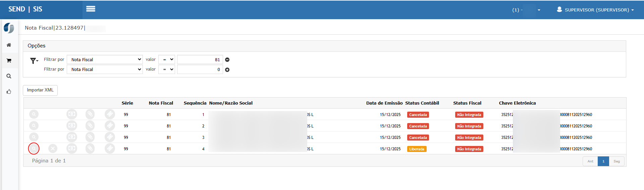Open attachments paperclip for sequence 1
The width and height of the screenshot is (644, 190).
click(90, 114)
